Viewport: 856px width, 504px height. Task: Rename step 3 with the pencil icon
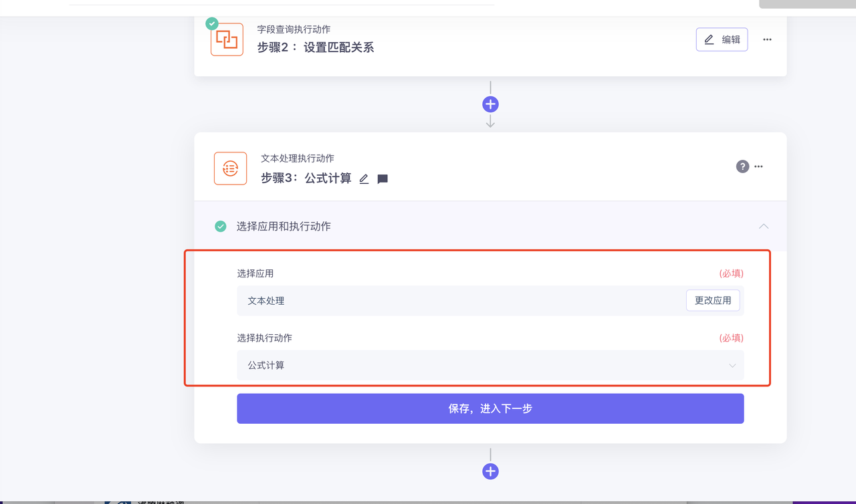tap(364, 179)
